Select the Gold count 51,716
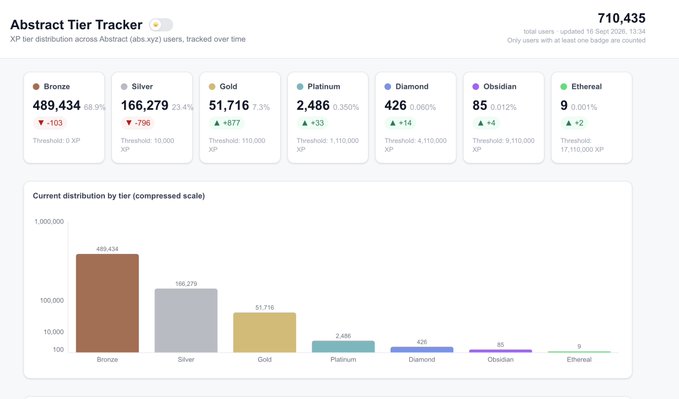Viewport: 679px width, 399px height. click(x=229, y=105)
